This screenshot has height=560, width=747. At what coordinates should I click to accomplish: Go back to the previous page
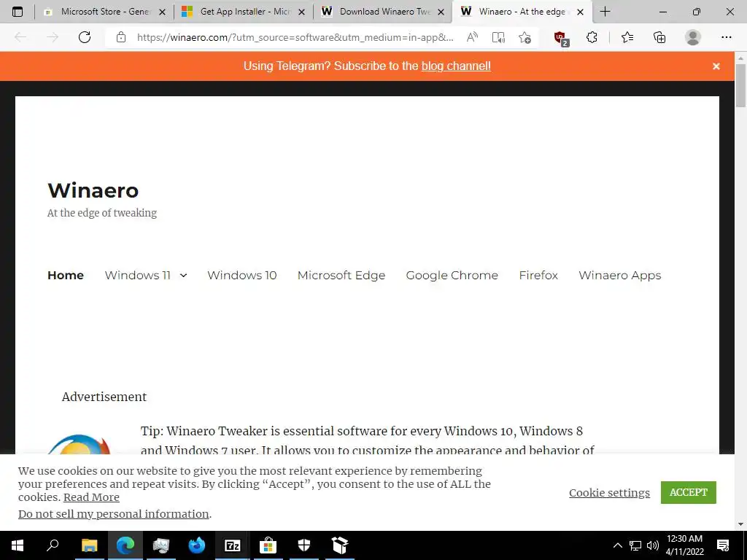coord(20,37)
